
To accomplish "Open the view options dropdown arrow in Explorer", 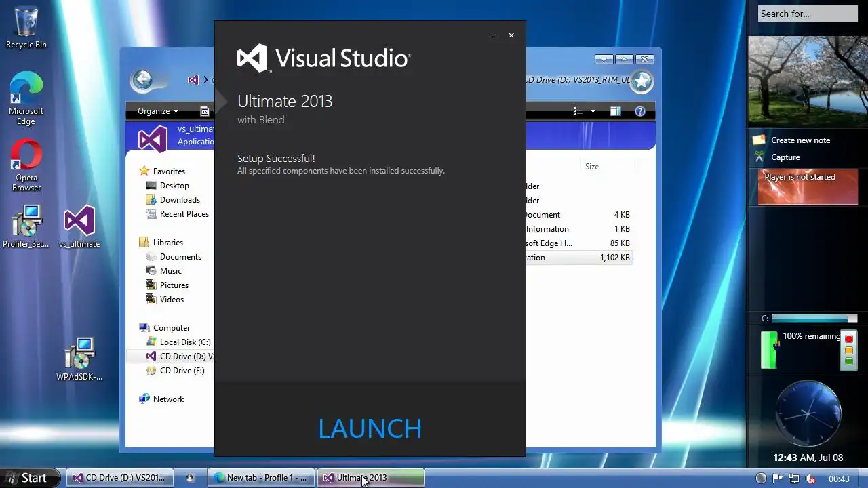I will tap(593, 111).
